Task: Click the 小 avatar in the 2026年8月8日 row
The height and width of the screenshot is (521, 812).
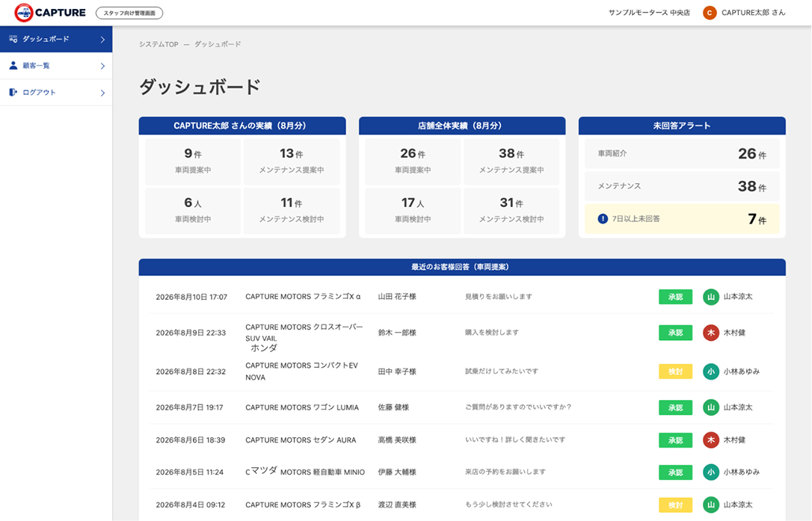Action: coord(711,372)
